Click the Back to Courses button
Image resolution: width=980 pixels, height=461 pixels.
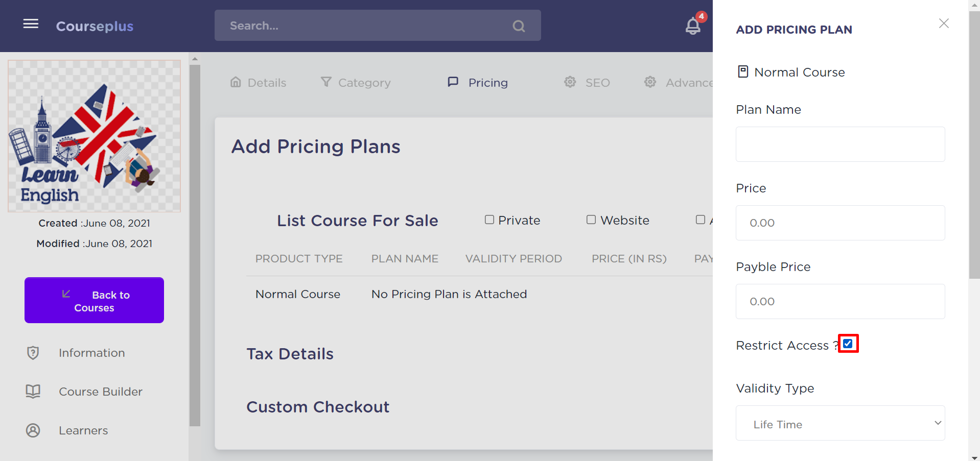[x=94, y=300]
